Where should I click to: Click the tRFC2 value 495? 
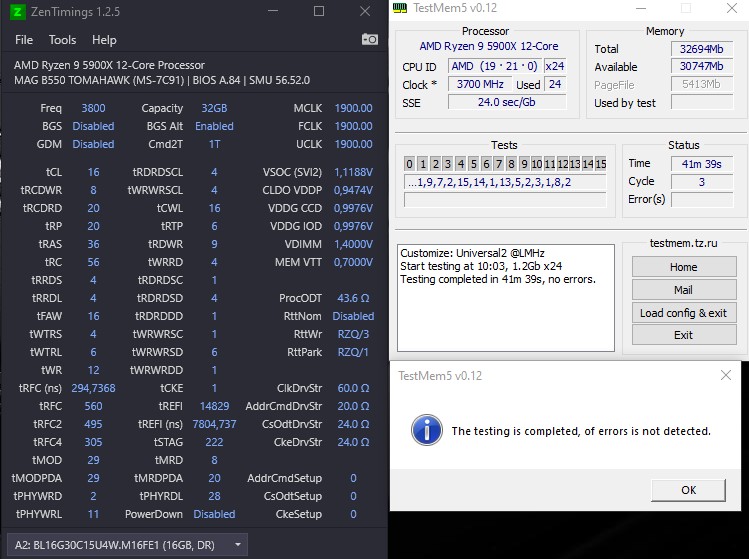tap(93, 424)
